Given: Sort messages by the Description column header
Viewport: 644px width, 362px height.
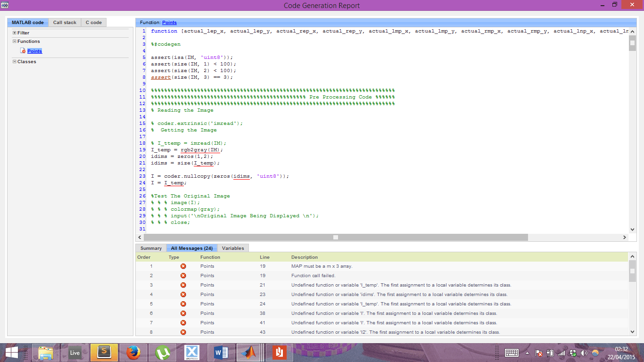Looking at the screenshot, I should 305,257.
